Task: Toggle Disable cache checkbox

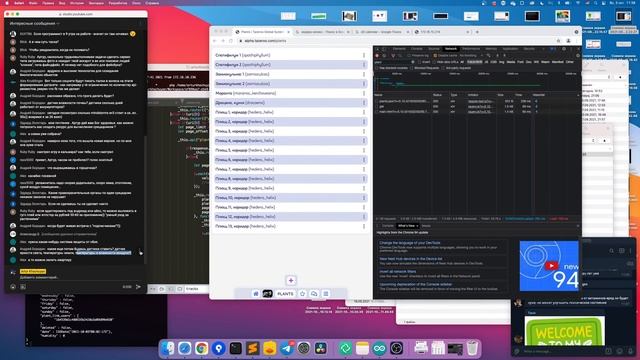Action: pyautogui.click(x=435, y=56)
